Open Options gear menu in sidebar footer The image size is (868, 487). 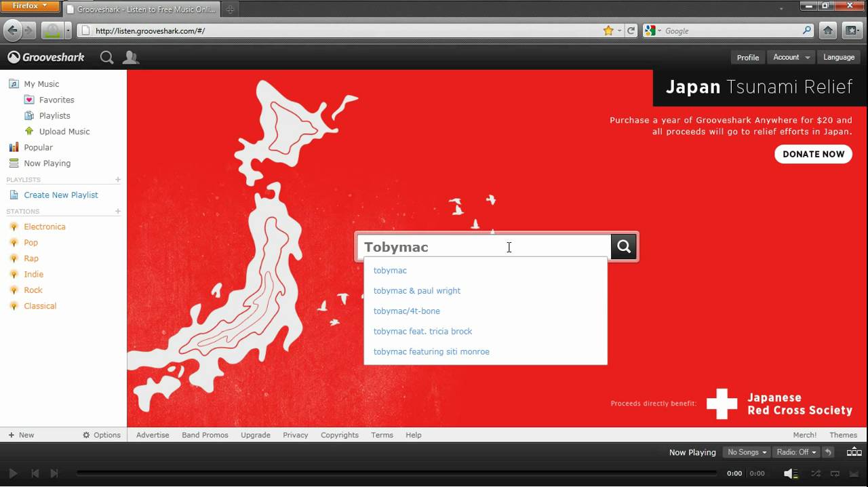coord(102,435)
